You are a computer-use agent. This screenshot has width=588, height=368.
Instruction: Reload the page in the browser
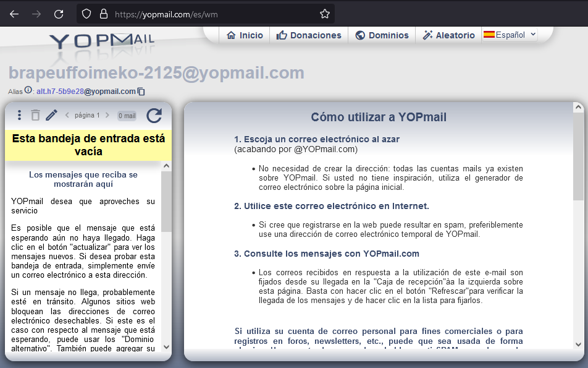[59, 14]
